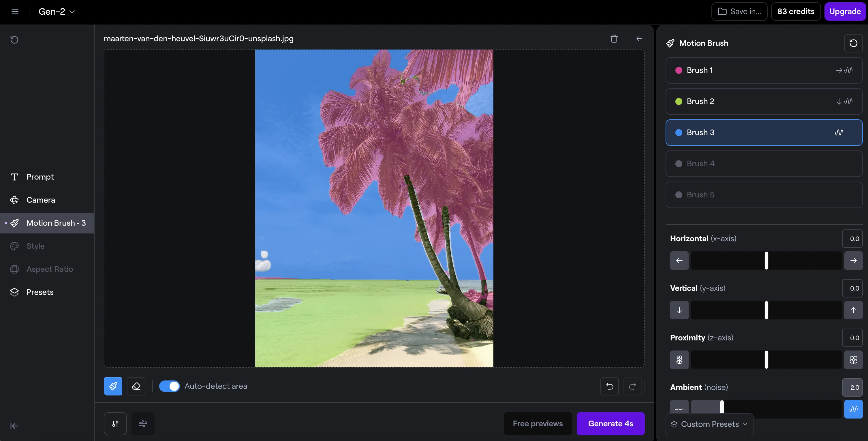Click the down arrow for Vertical axis
The width and height of the screenshot is (868, 441).
[679, 310]
